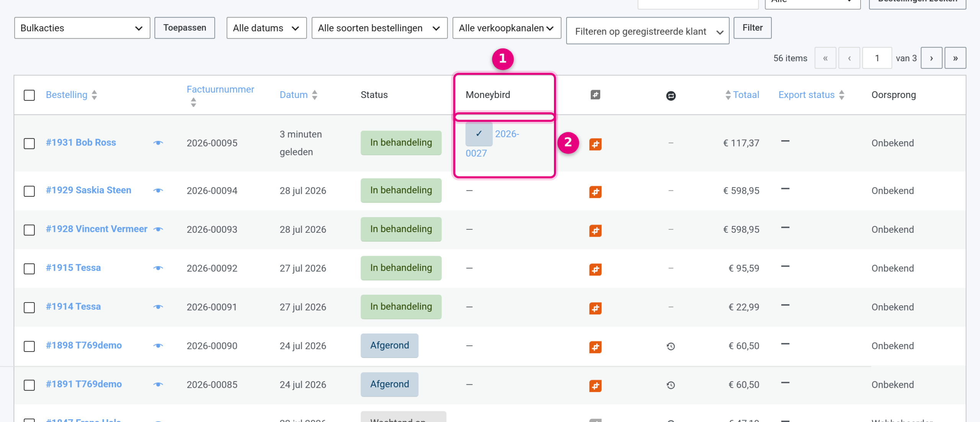This screenshot has width=980, height=422.
Task: Open Moneybird invoice link 2026-0027
Action: 492,144
